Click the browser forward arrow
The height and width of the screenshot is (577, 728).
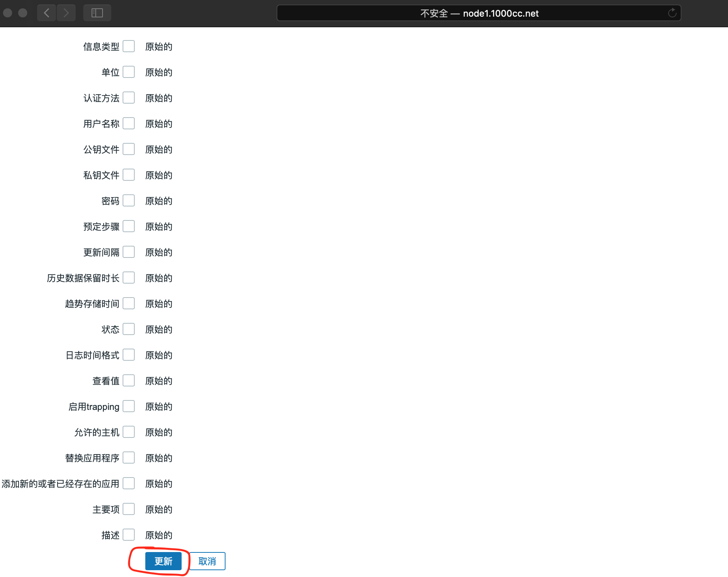pyautogui.click(x=66, y=13)
